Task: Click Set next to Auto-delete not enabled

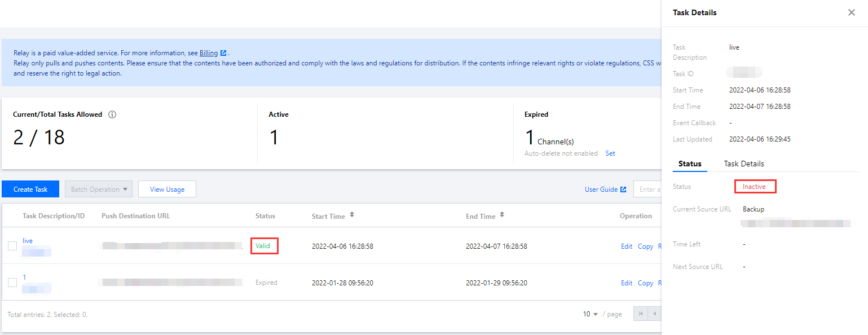Action: pyautogui.click(x=610, y=153)
